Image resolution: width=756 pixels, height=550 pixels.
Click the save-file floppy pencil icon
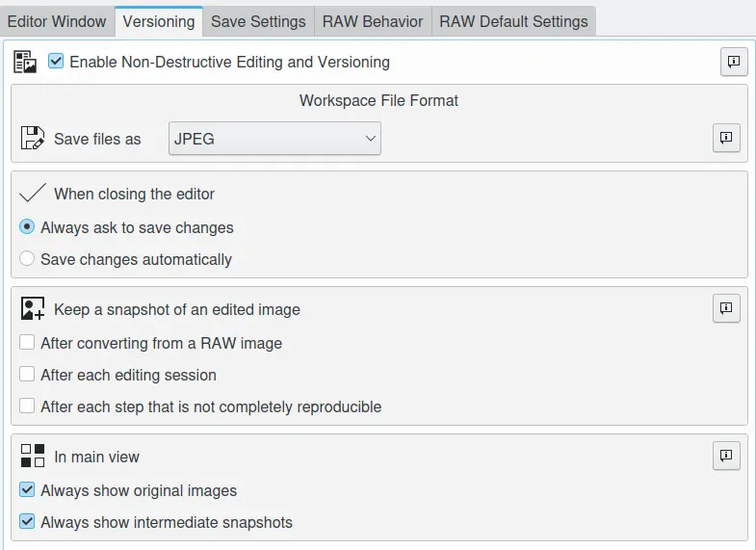(33, 139)
